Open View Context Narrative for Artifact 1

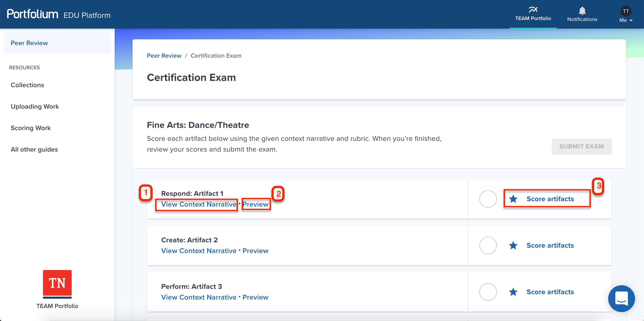pyautogui.click(x=198, y=204)
